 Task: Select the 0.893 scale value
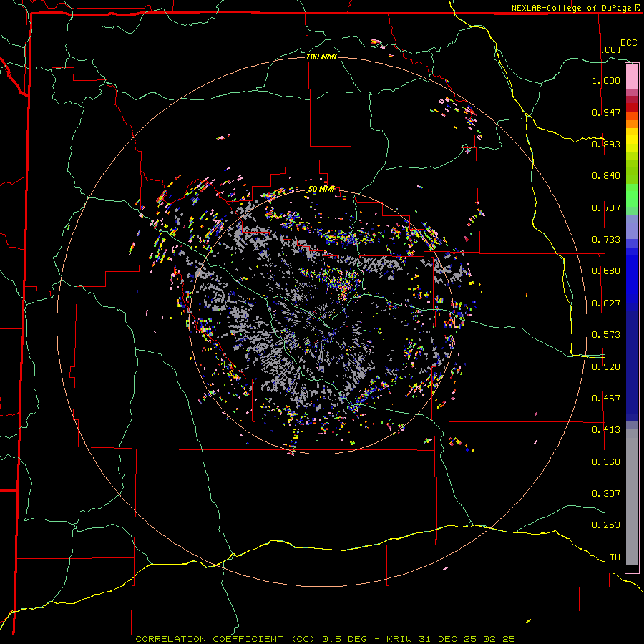coord(606,144)
